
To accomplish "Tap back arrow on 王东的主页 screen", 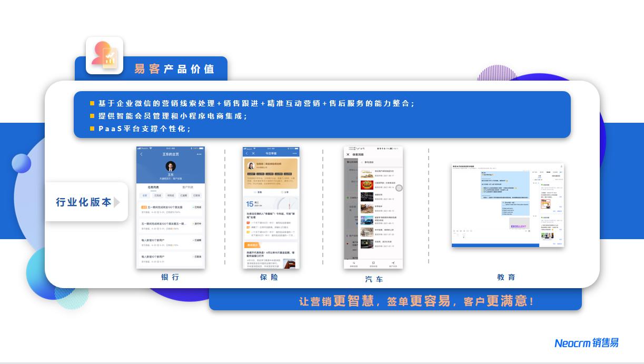I will coord(141,154).
